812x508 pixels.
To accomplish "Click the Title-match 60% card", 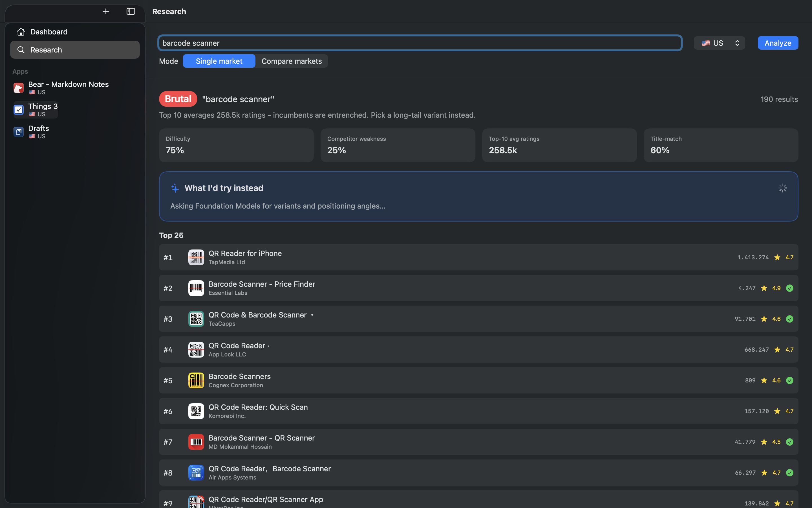I will (721, 145).
